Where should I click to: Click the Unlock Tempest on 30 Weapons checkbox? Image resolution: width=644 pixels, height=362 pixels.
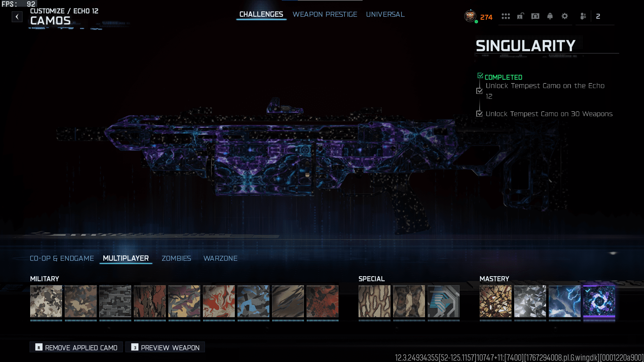click(x=479, y=114)
